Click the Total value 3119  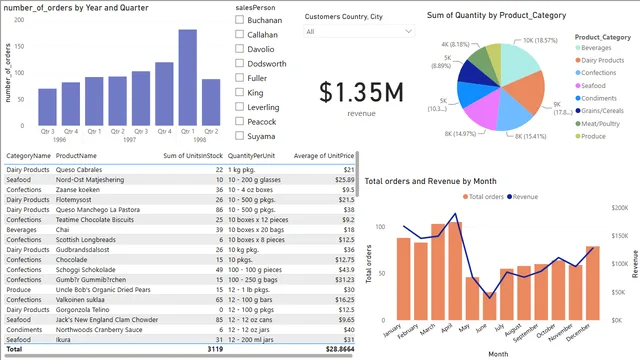[x=215, y=349]
